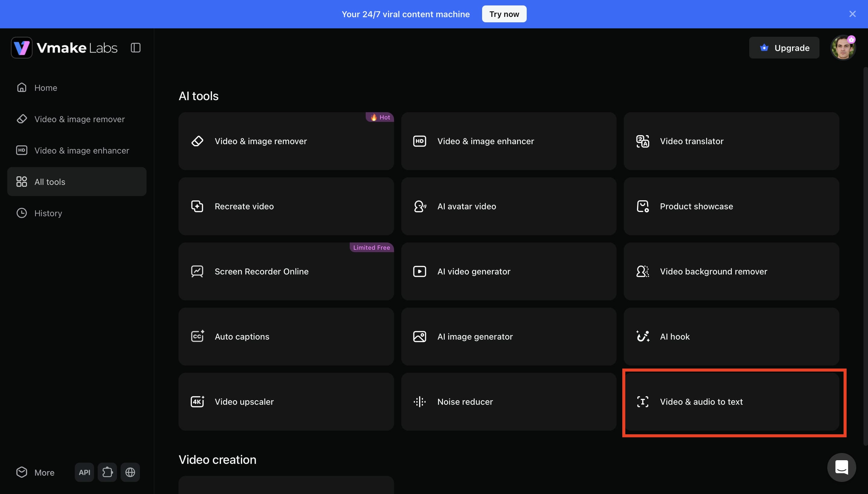This screenshot has height=494, width=868.
Task: Click the AI hook icon
Action: click(642, 336)
